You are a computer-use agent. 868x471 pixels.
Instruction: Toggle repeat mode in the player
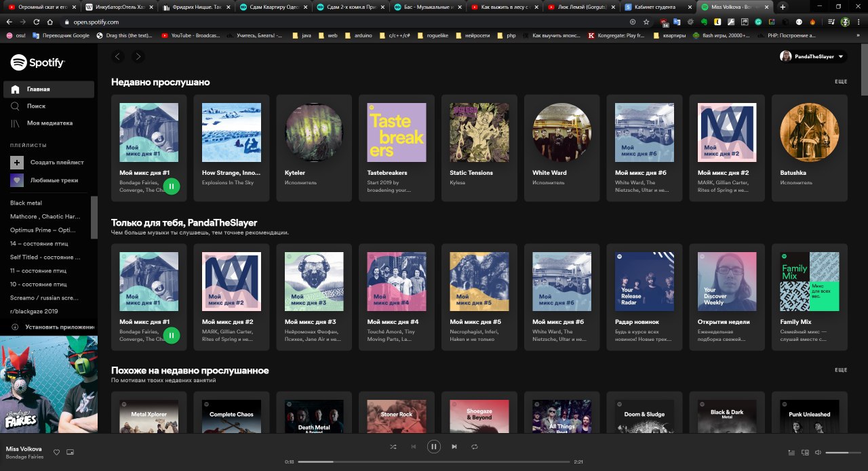pos(475,447)
